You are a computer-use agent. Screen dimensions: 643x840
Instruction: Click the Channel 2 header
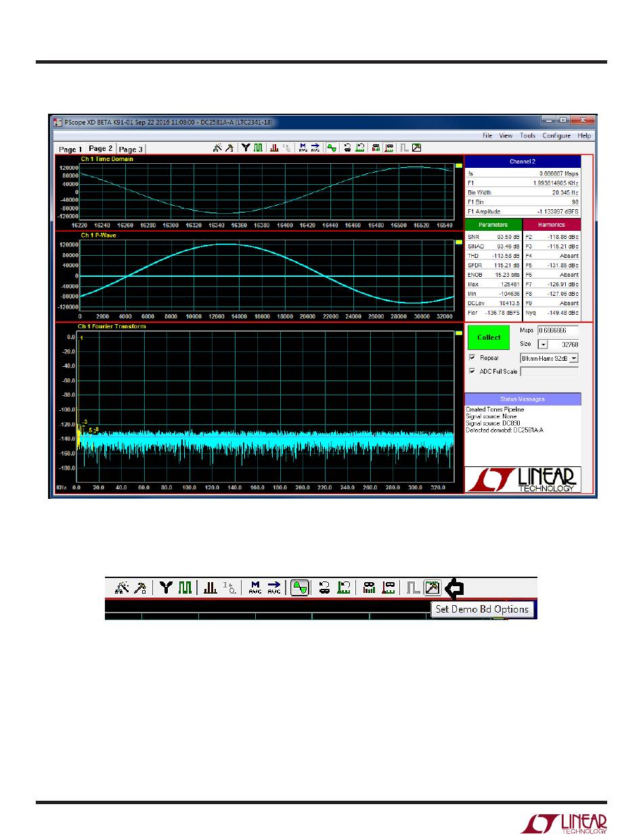pos(523,162)
